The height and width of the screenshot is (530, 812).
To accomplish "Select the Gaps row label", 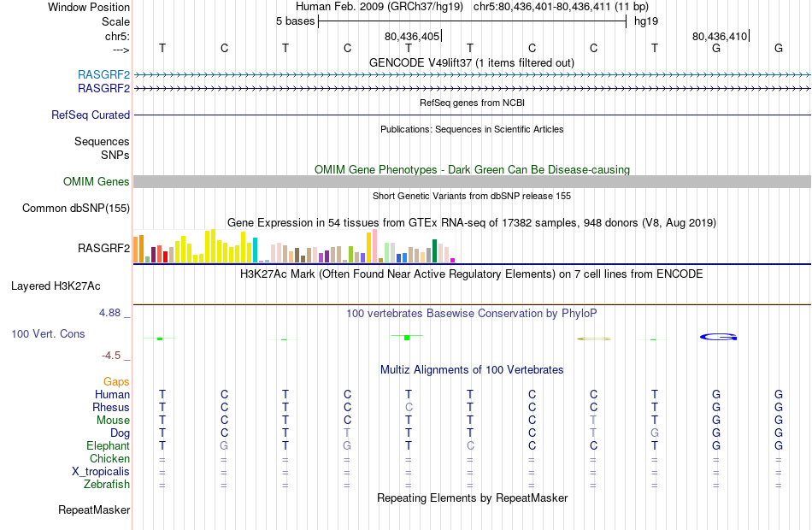I will pos(116,382).
